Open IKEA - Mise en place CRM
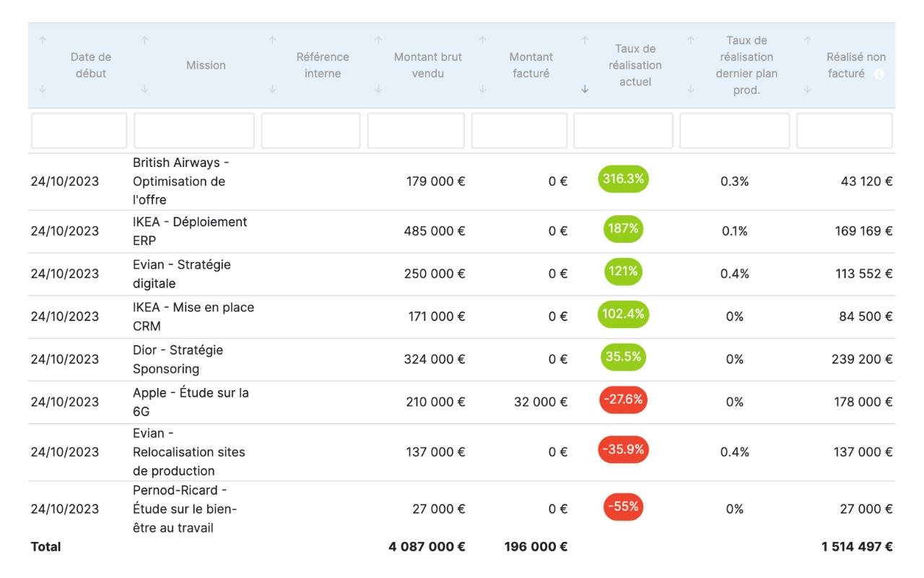 click(193, 316)
